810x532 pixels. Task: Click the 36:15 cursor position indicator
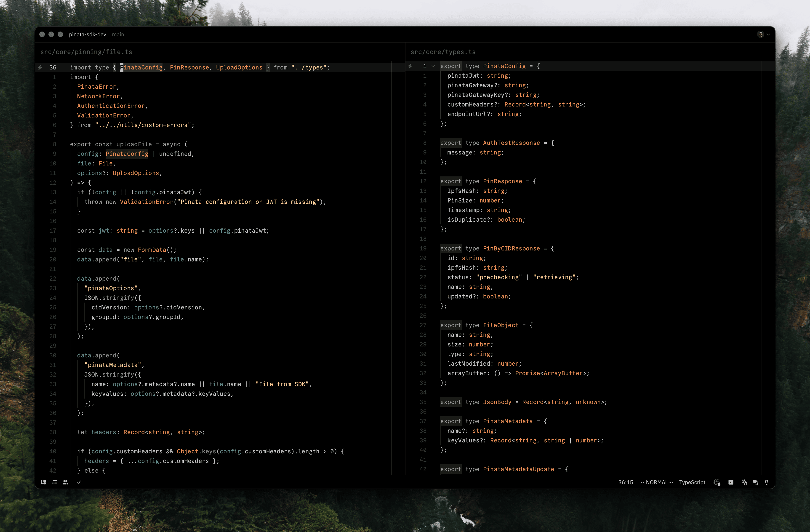[x=625, y=482]
